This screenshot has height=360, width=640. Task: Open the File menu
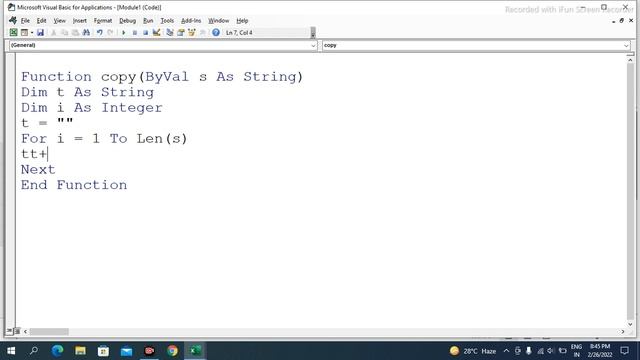point(25,20)
